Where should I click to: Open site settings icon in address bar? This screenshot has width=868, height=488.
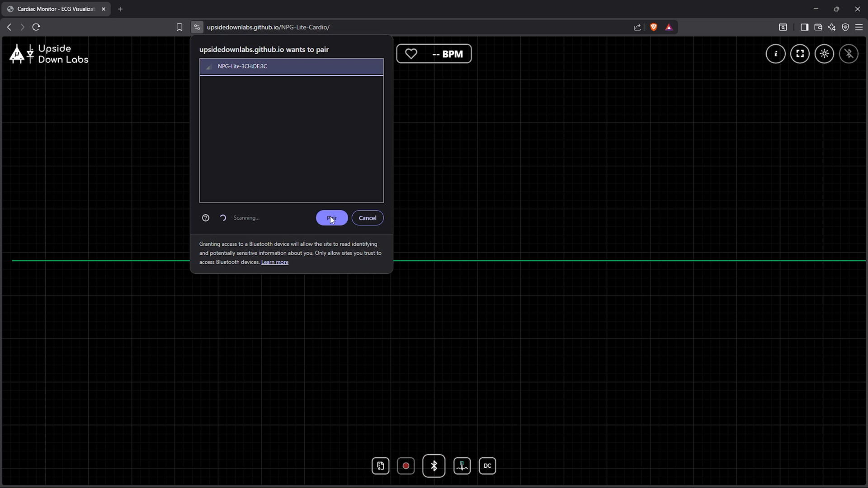coord(197,27)
